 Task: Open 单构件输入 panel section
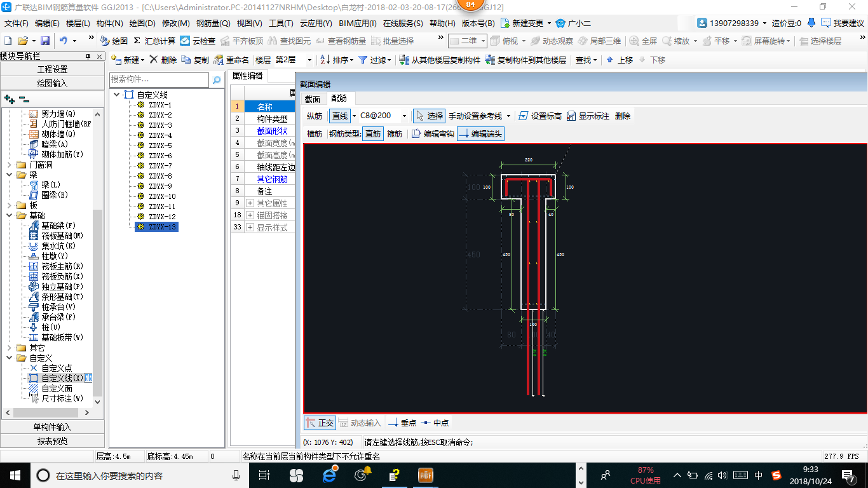coord(53,427)
